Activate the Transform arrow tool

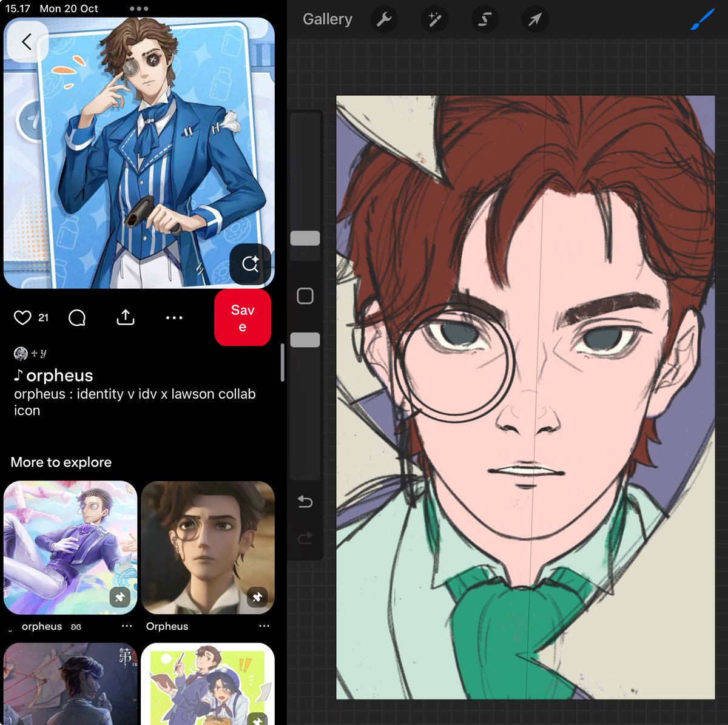pyautogui.click(x=535, y=19)
